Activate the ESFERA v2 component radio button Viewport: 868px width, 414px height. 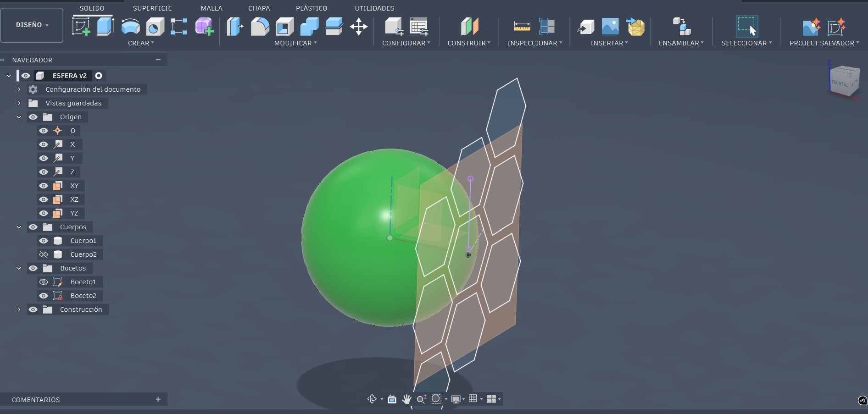pos(99,76)
